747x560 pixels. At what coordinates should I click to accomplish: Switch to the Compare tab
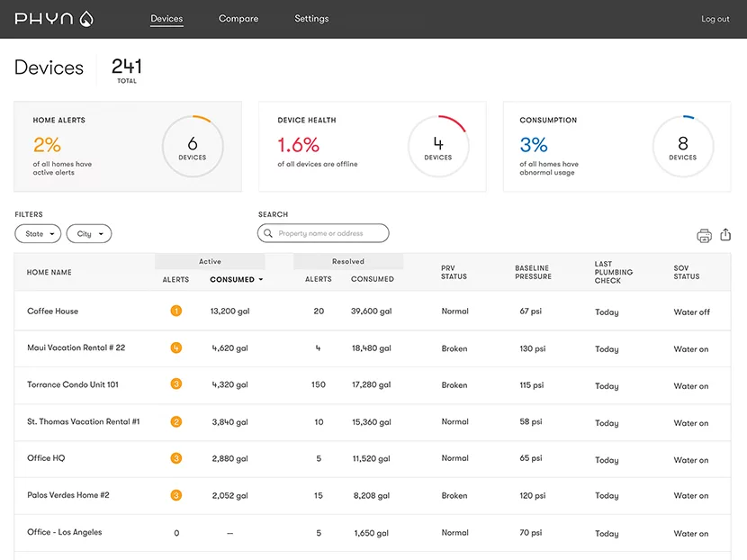coord(238,19)
